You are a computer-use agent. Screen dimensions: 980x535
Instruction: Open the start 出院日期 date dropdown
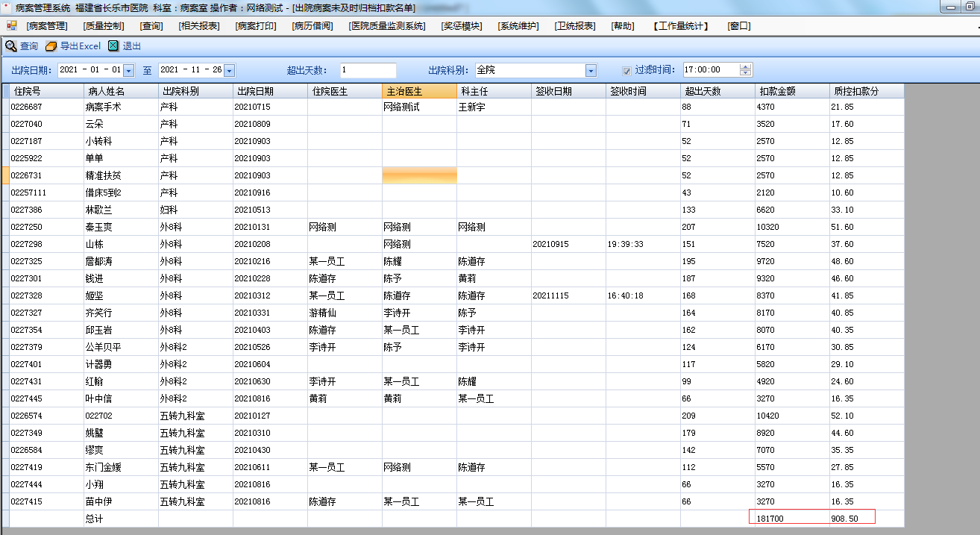point(128,70)
